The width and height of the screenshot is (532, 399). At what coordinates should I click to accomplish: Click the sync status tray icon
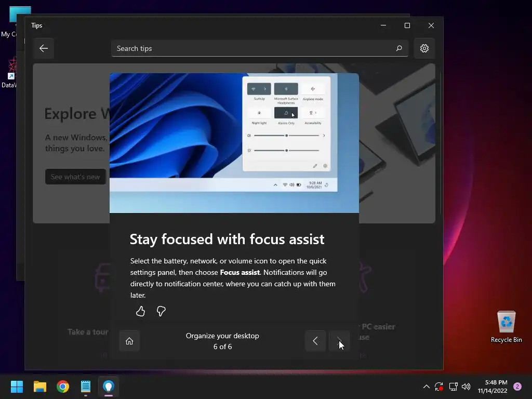[439, 387]
